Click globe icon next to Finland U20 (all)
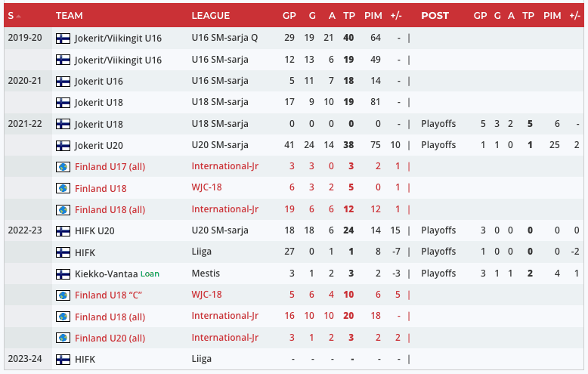Viewport: 588px width, 374px height. click(63, 338)
